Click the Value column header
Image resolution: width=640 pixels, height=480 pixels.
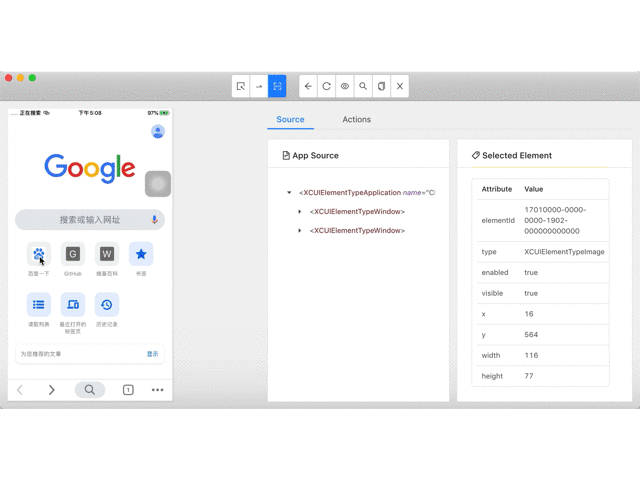533,189
